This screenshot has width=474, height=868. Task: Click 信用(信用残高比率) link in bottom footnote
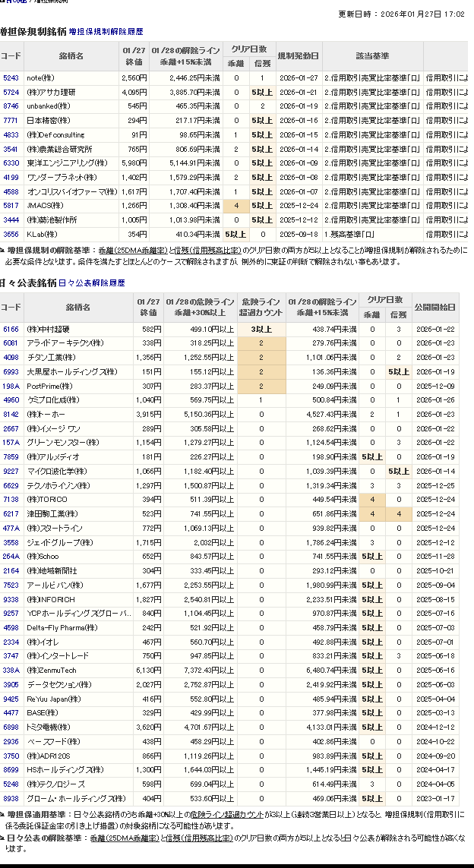(194, 838)
